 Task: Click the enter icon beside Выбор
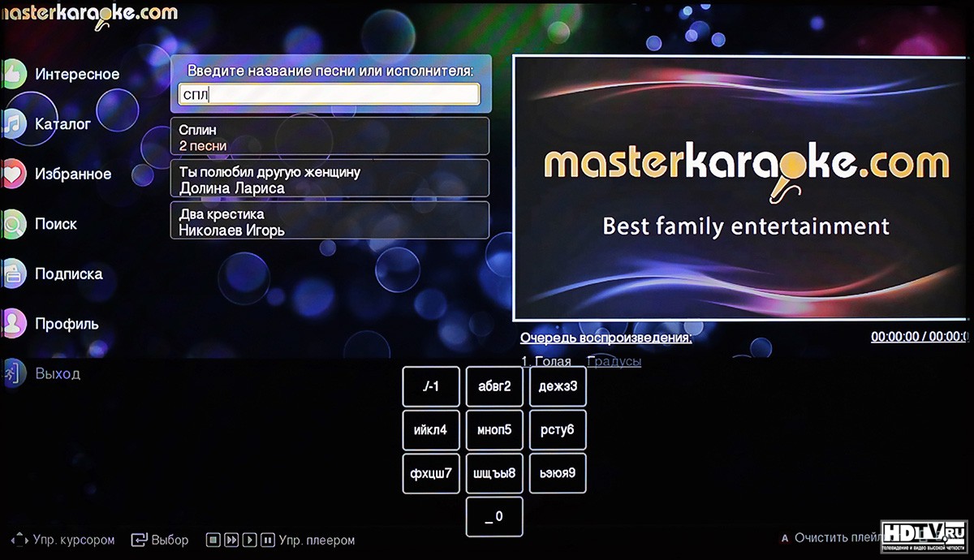point(139,540)
